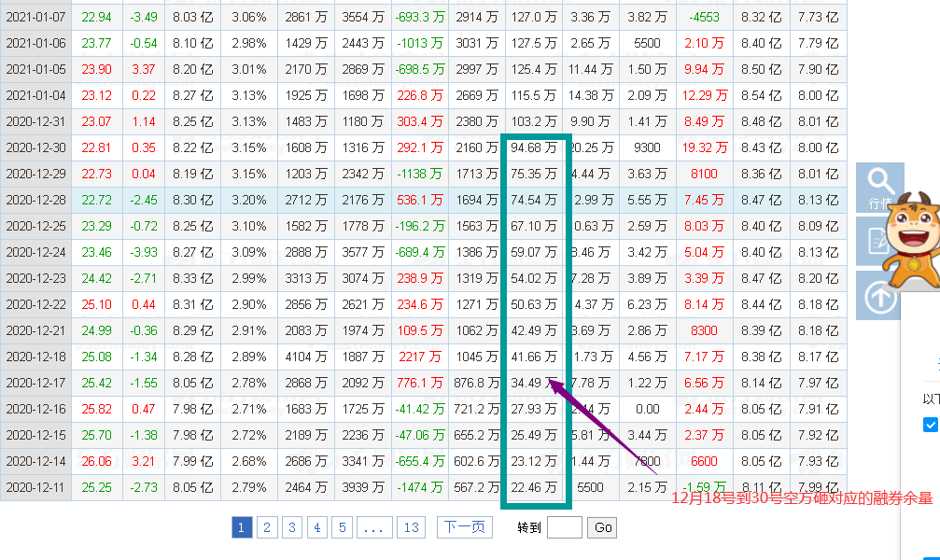This screenshot has width=940, height=560.
Task: Select the 2021-01-07 date cell
Action: click(x=35, y=17)
